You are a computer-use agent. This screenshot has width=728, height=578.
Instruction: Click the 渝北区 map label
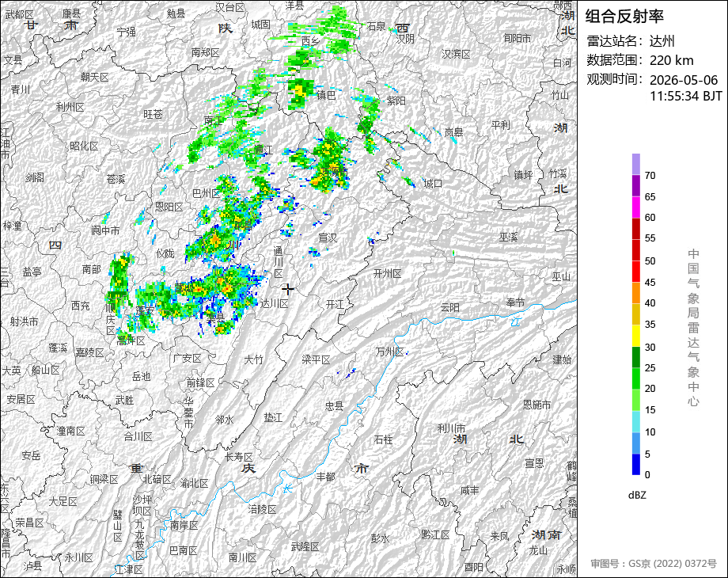(194, 483)
